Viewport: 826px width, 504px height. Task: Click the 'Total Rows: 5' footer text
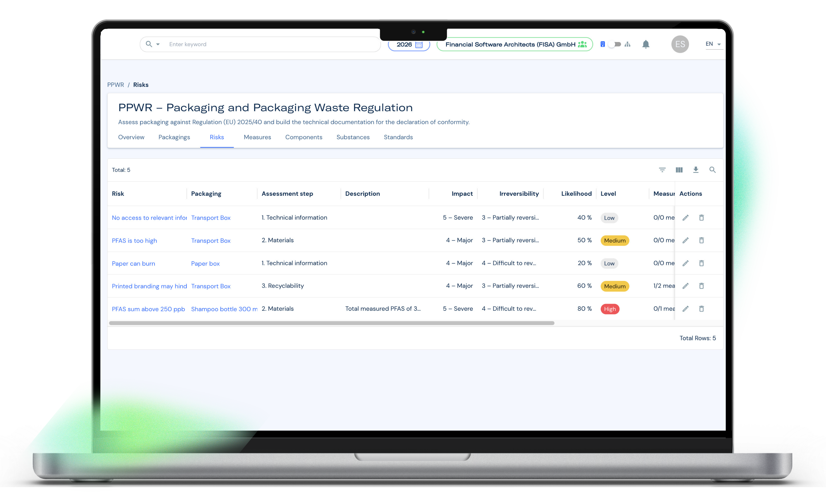coord(698,338)
